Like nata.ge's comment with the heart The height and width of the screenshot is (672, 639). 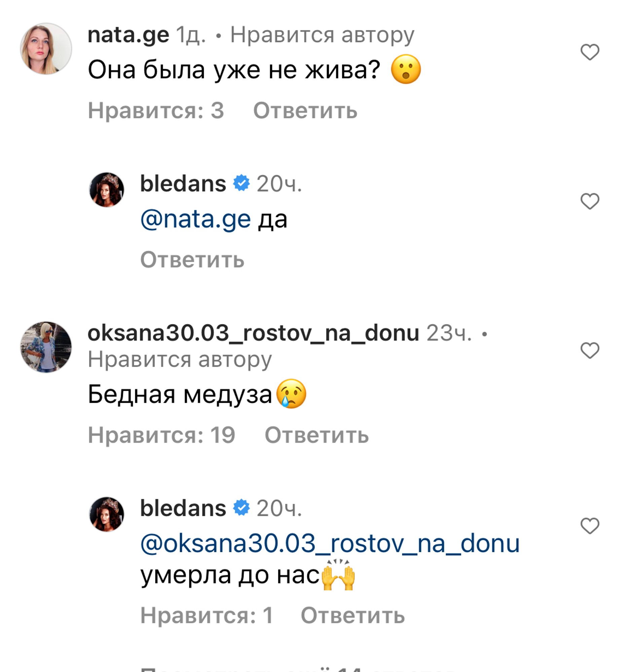coord(590,52)
